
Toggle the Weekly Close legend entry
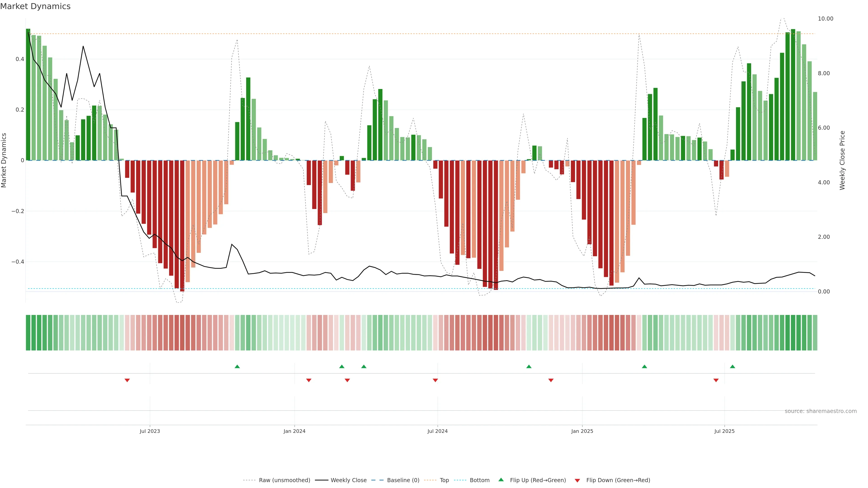point(348,480)
